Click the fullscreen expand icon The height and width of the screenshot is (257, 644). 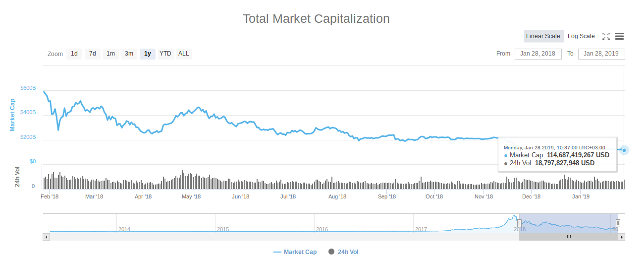click(606, 36)
